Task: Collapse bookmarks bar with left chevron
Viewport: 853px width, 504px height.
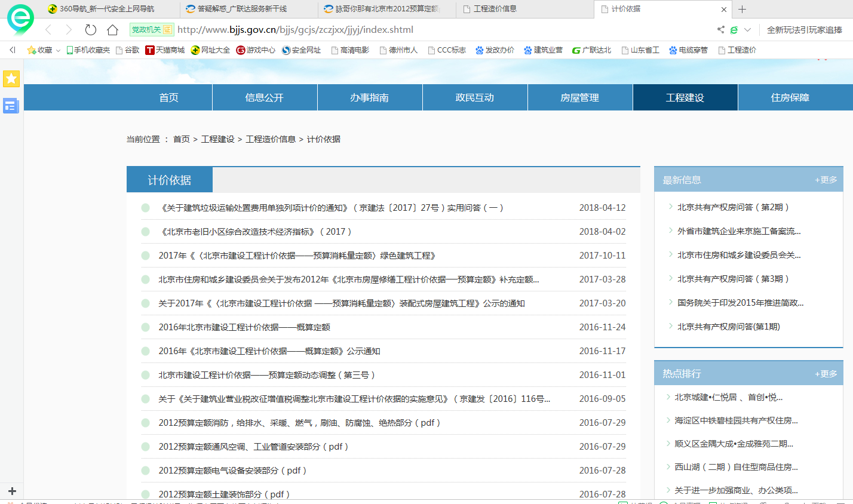Action: [12, 50]
